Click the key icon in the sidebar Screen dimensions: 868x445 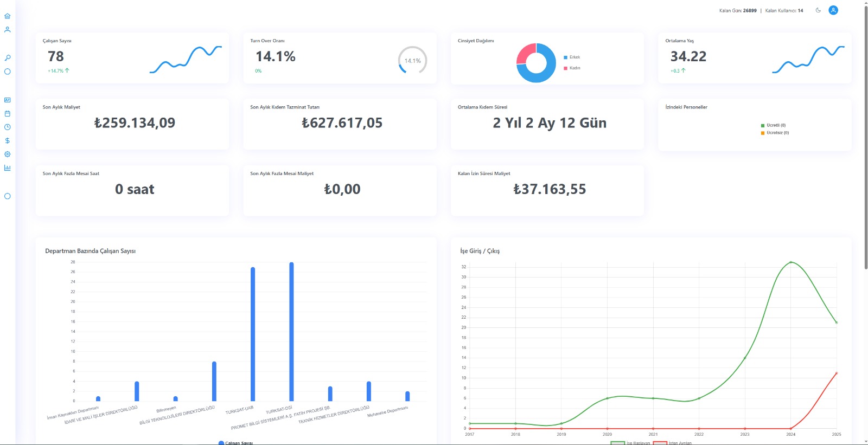pyautogui.click(x=7, y=58)
